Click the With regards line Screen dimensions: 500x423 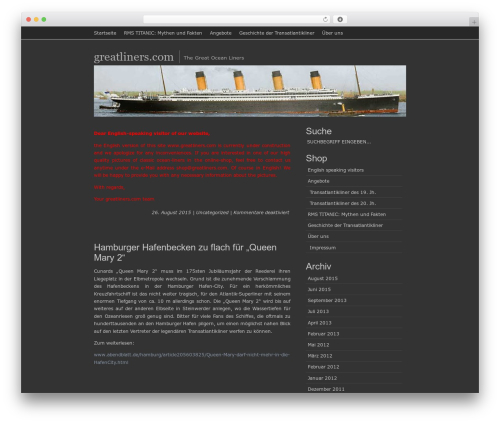tap(109, 187)
